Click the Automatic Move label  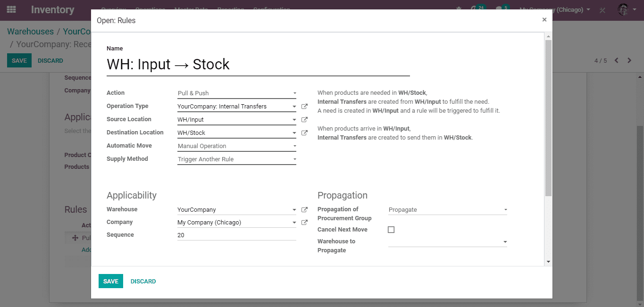click(x=129, y=146)
